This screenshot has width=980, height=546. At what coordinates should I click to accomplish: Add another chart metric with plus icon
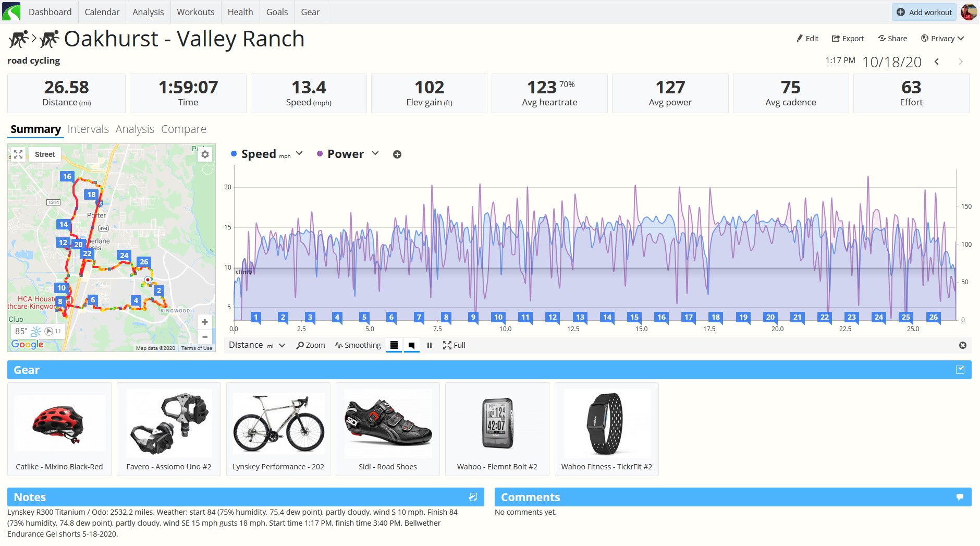[397, 154]
